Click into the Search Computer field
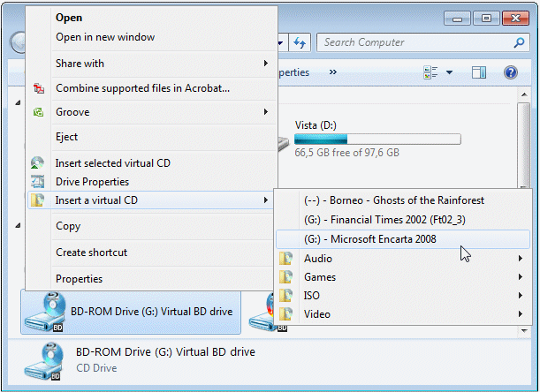 point(411,42)
